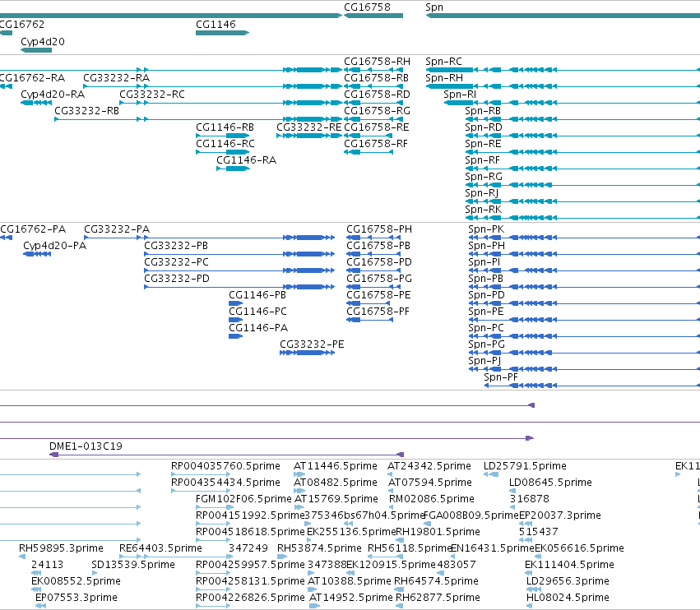Select EST RH59895.3prime
The height and width of the screenshot is (610, 700).
tap(61, 548)
